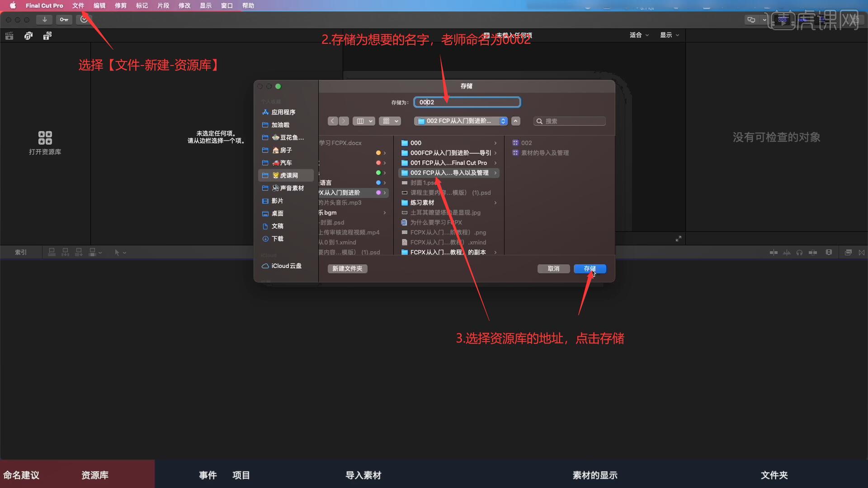This screenshot has width=868, height=488.
Task: Click the Open Library grid icon
Action: pos(45,138)
